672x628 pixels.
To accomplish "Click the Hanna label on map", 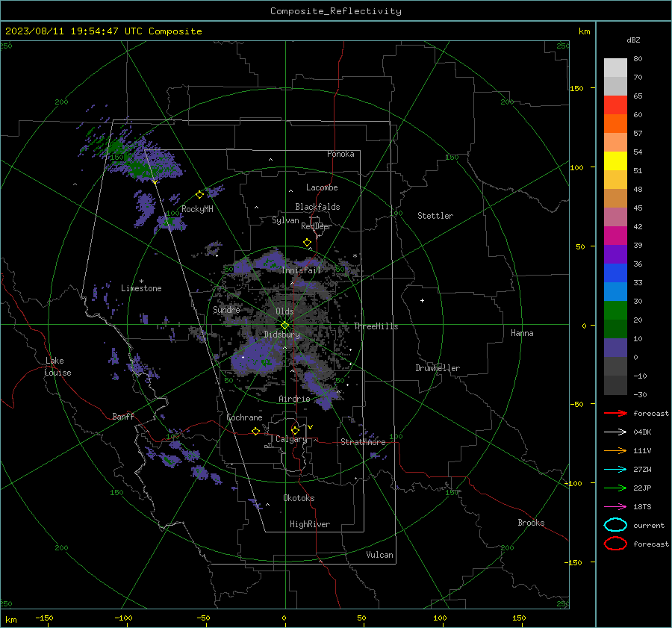I will (x=522, y=333).
